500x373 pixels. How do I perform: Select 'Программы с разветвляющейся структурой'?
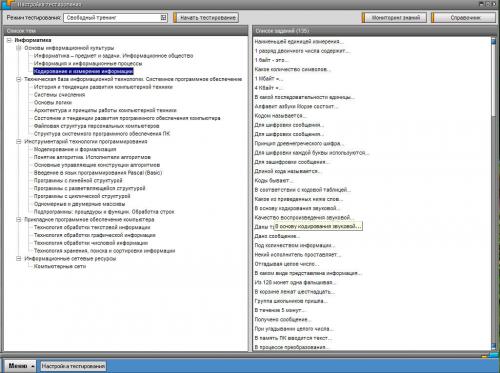coord(89,188)
